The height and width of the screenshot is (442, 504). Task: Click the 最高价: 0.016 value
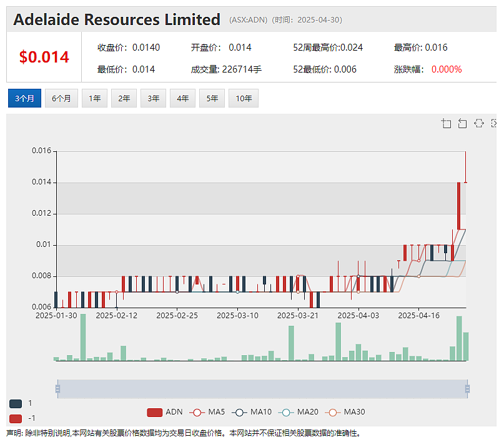[421, 48]
